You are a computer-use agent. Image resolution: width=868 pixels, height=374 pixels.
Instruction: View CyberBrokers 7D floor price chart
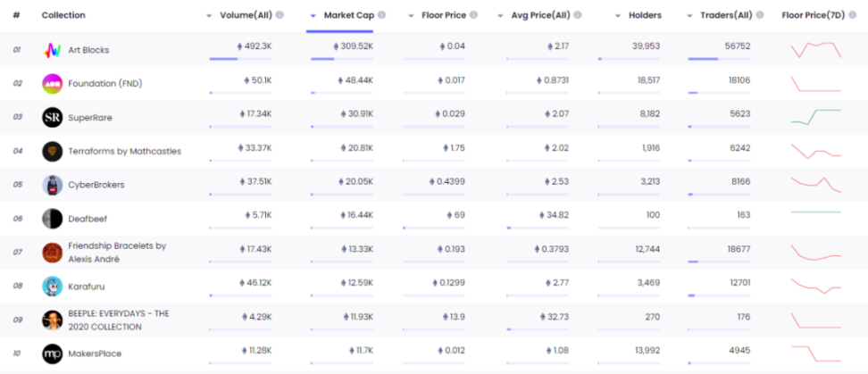pos(816,185)
